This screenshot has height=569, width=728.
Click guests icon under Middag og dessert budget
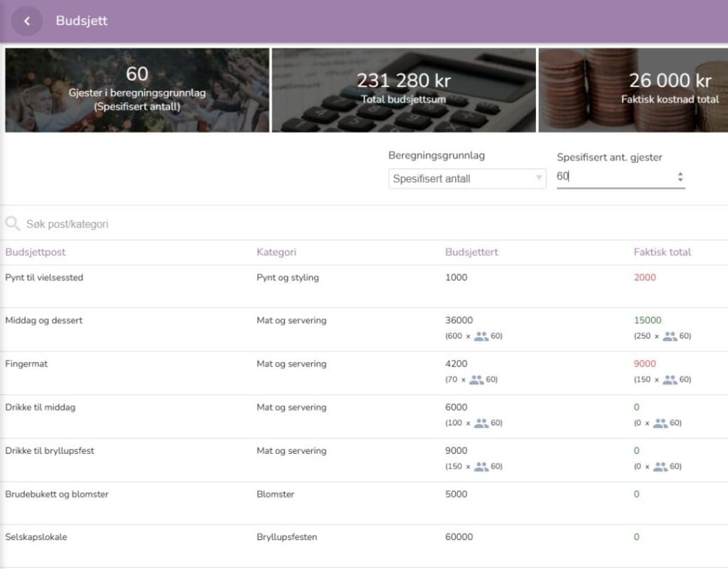[x=481, y=336]
